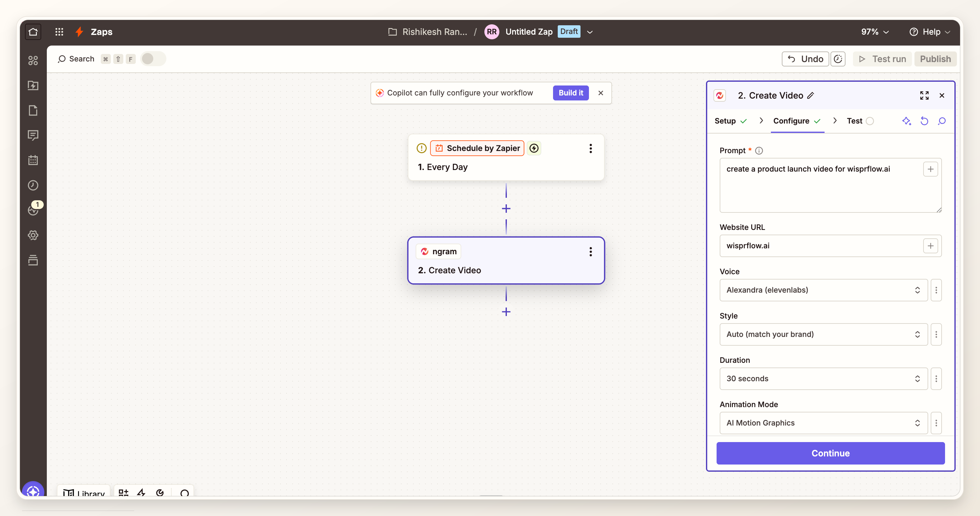
Task: Click the Prompt info icon
Action: click(x=759, y=151)
